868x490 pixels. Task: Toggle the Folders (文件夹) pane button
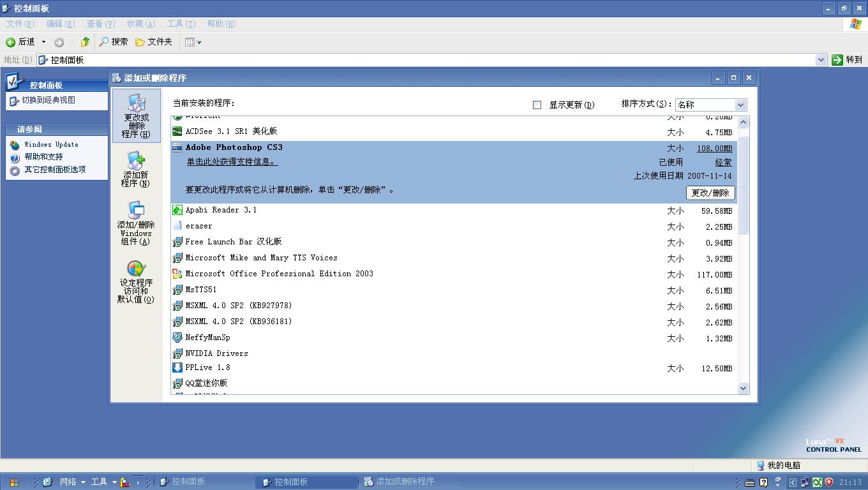coord(154,42)
